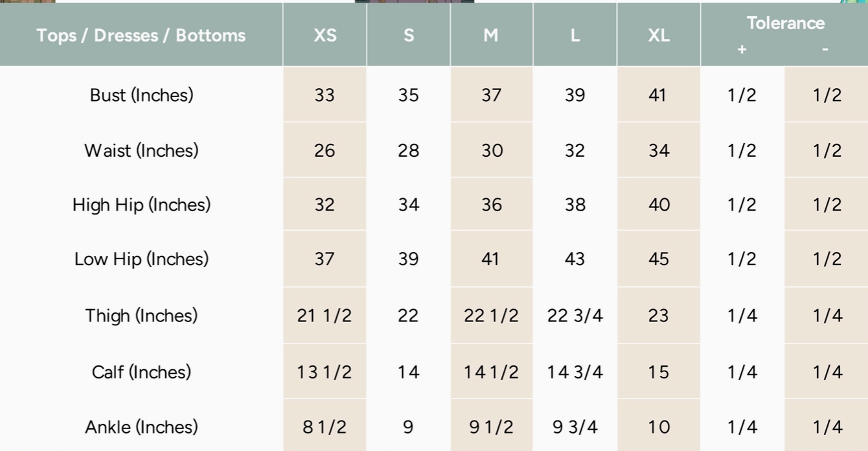Click the Tops / Dresses / Bottoms header
Image resolution: width=868 pixels, height=451 pixels.
tap(141, 35)
